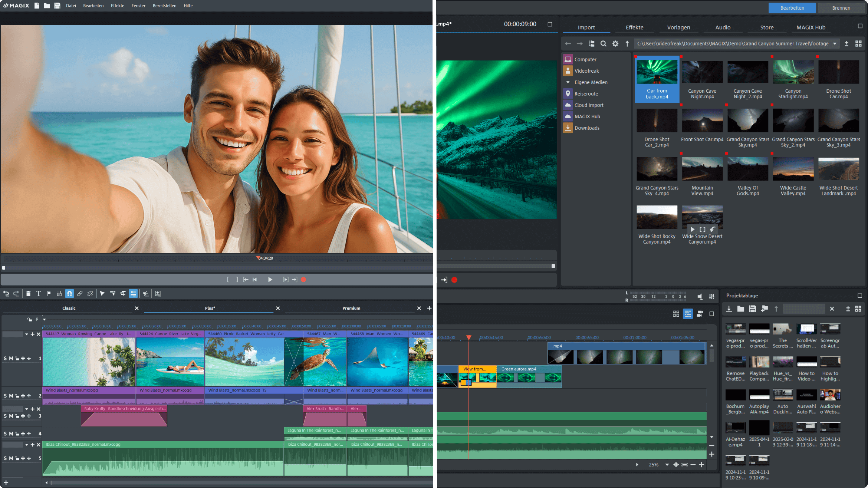Toggle the magnet snapping tool
This screenshot has height=488, width=868.
click(69, 294)
